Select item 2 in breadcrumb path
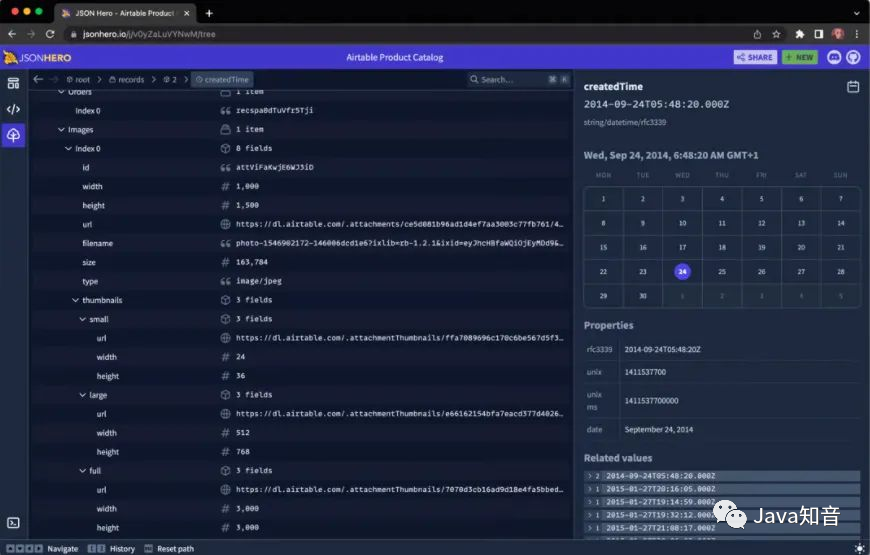This screenshot has width=870, height=555. (x=170, y=79)
